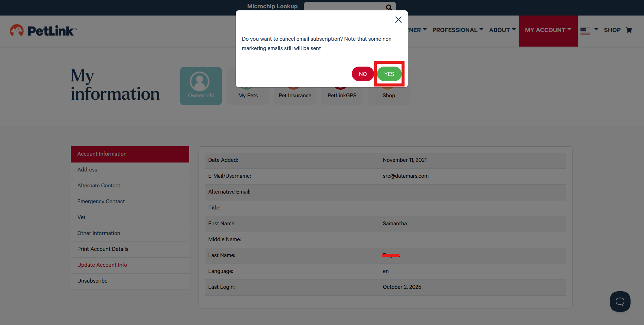Image resolution: width=644 pixels, height=325 pixels.
Task: Open Alternate Contact section
Action: 130,186
